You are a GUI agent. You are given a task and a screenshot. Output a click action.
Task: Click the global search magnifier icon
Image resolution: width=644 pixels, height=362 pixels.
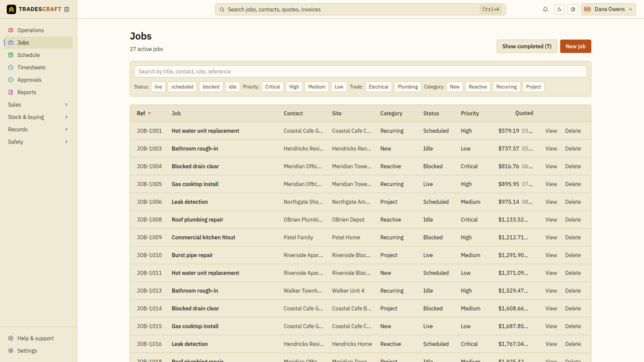(x=222, y=9)
